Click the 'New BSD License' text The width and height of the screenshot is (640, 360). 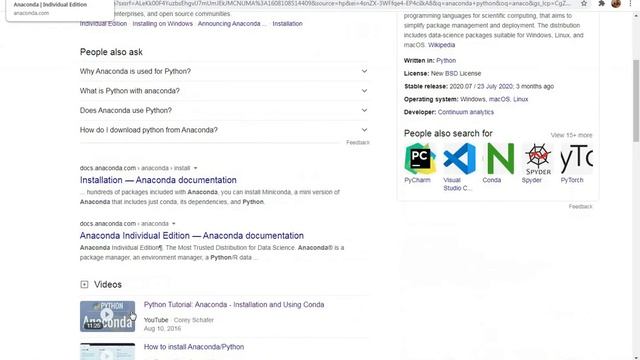coord(456,73)
